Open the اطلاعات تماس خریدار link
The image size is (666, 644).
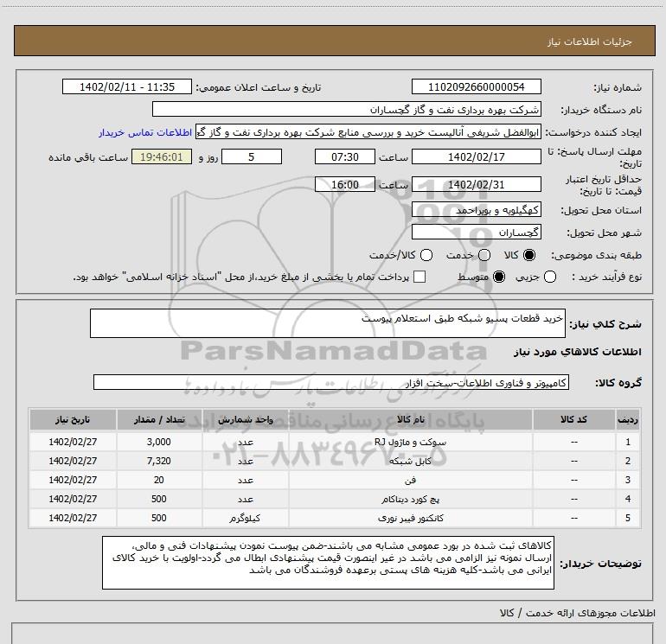(145, 132)
